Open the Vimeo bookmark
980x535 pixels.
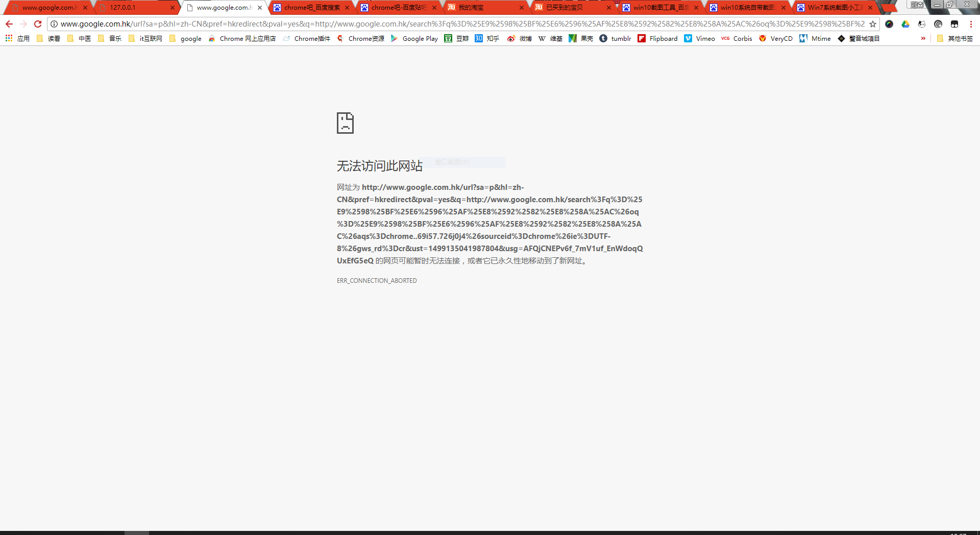[700, 38]
